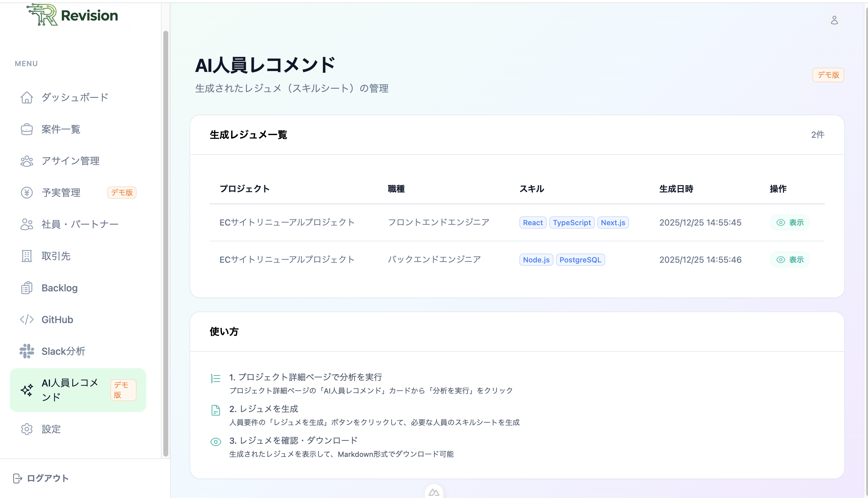
Task: Click the 予実管理 yen icon
Action: click(x=27, y=192)
